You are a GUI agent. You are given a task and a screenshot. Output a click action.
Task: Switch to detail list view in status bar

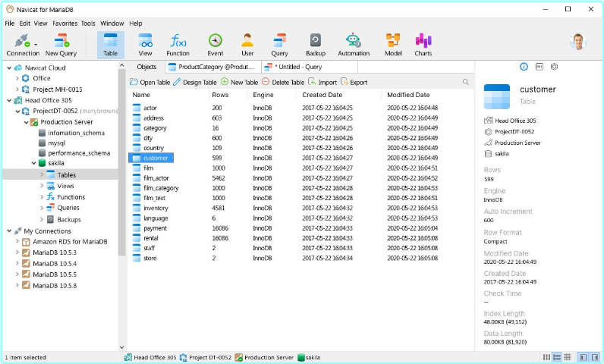tap(557, 357)
